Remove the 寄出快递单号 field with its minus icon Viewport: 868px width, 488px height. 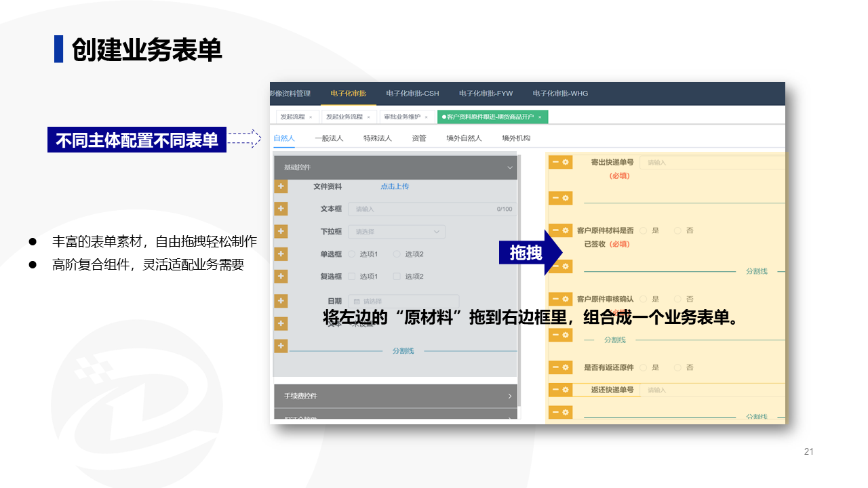coord(555,162)
